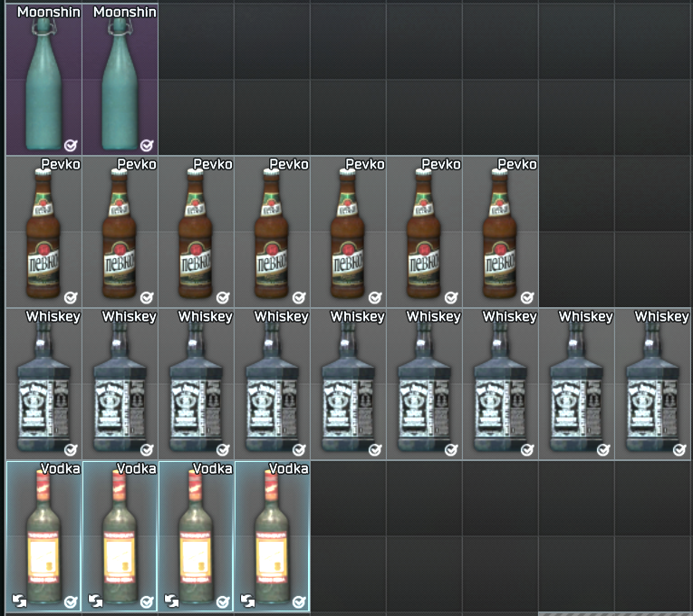Click the checkmark icon on the first Vodka

(71, 602)
